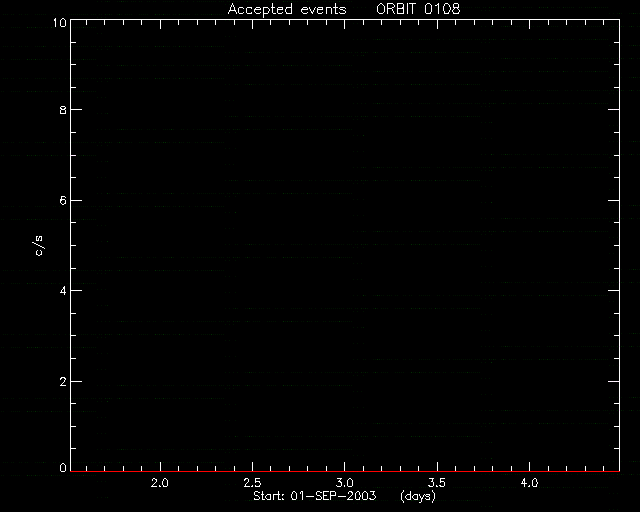
Task: Click the 'Start: 01-SEP-2003' date label
Action: pyautogui.click(x=315, y=496)
